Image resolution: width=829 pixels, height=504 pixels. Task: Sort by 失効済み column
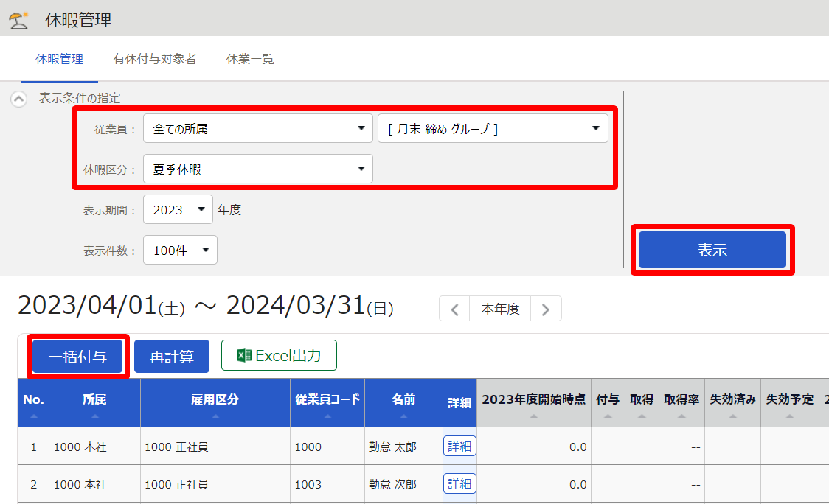pos(732,402)
